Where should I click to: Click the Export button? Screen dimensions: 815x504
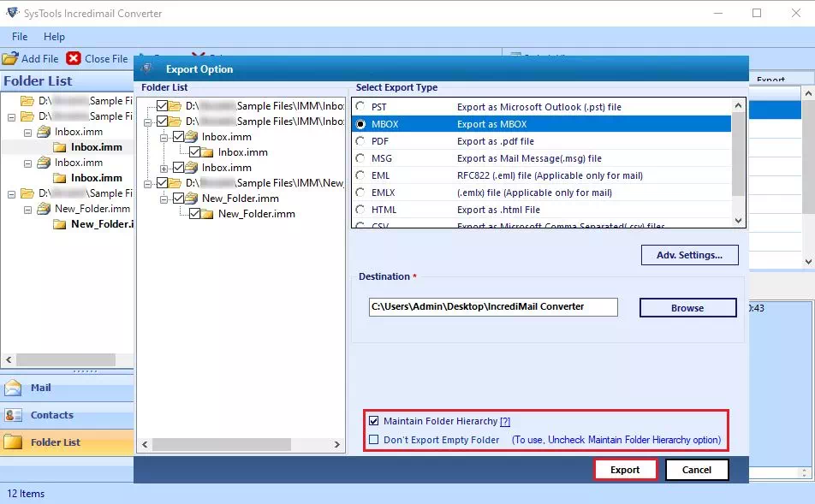click(x=625, y=470)
